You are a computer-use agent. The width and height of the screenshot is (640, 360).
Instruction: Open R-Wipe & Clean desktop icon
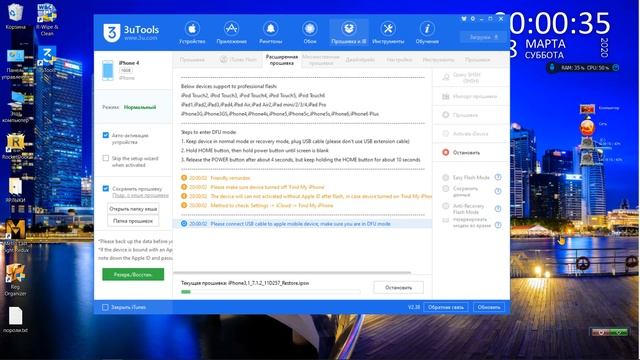[47, 20]
